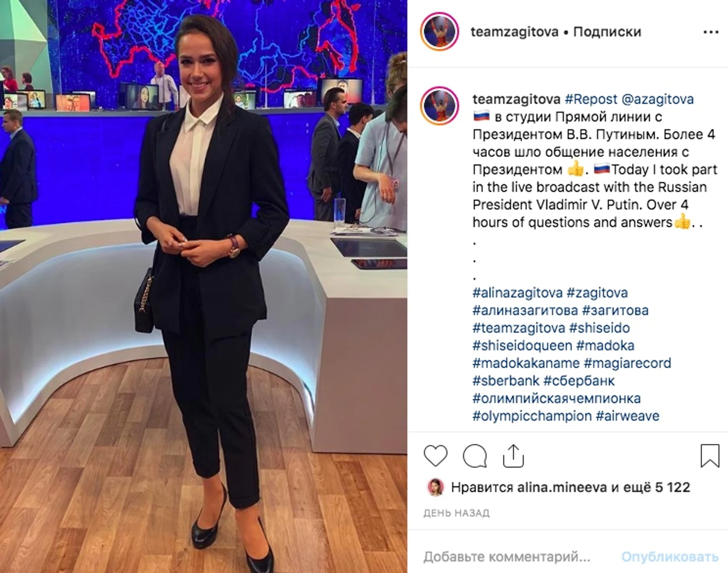The width and height of the screenshot is (728, 573).
Task: Share the post via the share icon
Action: coord(513,455)
